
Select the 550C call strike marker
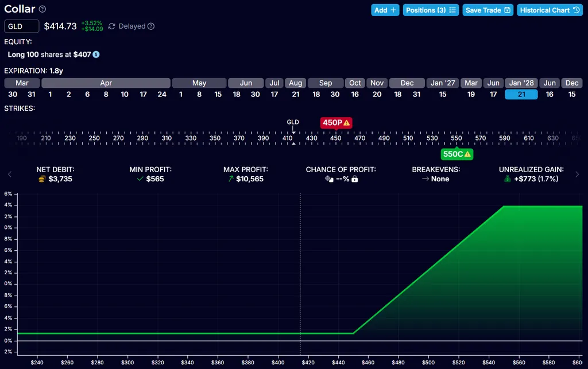(457, 154)
